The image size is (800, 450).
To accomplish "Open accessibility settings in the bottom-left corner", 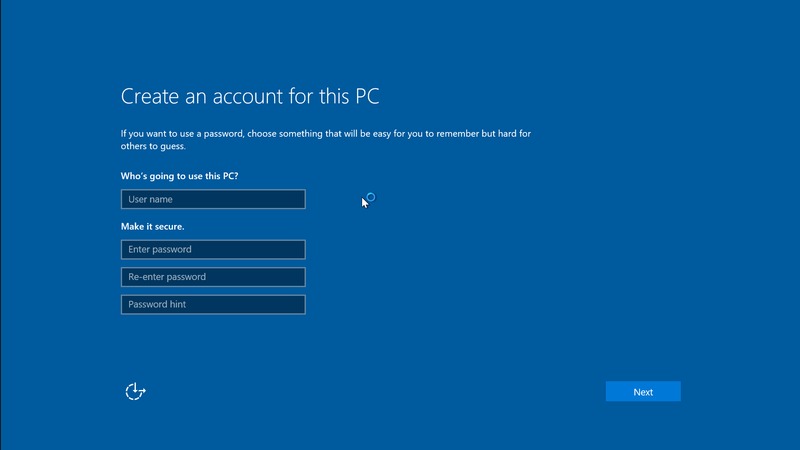I will (135, 391).
